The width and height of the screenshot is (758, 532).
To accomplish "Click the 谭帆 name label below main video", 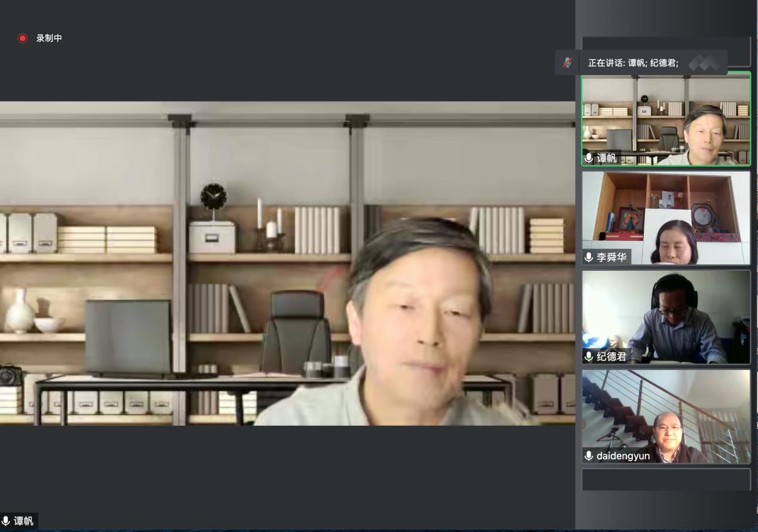I will coord(24,521).
